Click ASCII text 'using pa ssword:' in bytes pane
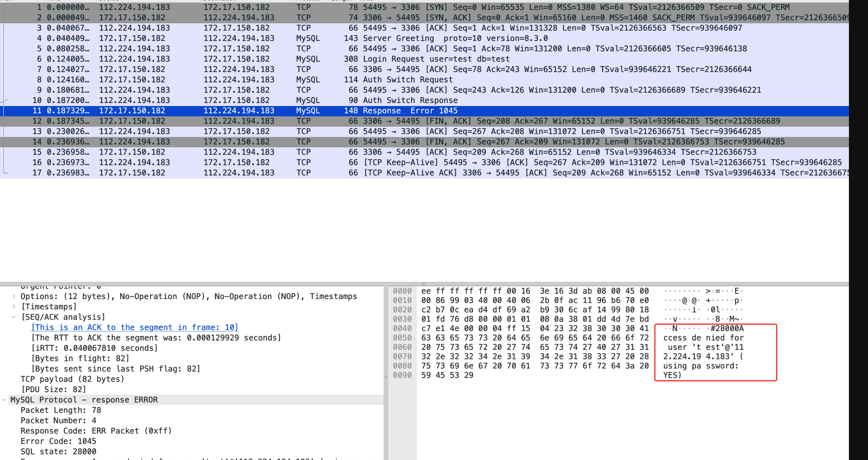This screenshot has width=868, height=460. coord(701,366)
